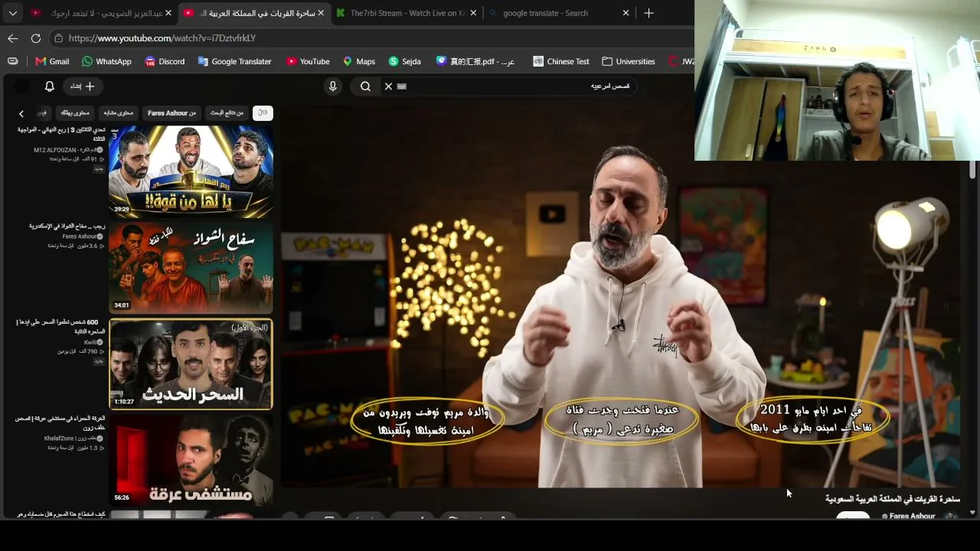Close the عبدالعزيز الضويحي tab
This screenshot has width=980, height=551.
click(168, 13)
